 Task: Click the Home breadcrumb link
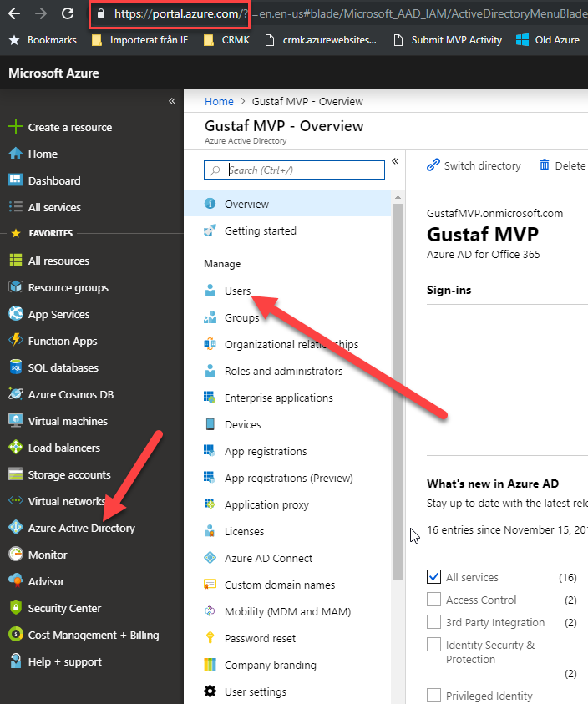click(x=219, y=102)
